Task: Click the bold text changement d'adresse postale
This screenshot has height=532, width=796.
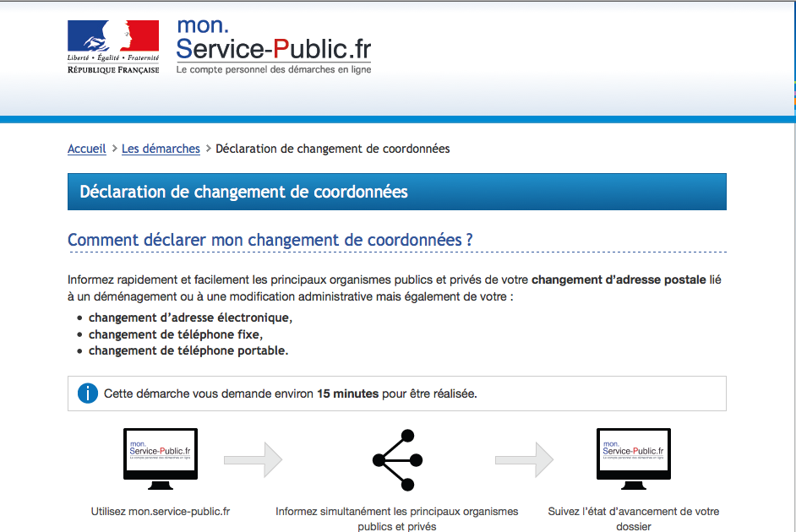Action: [619, 280]
